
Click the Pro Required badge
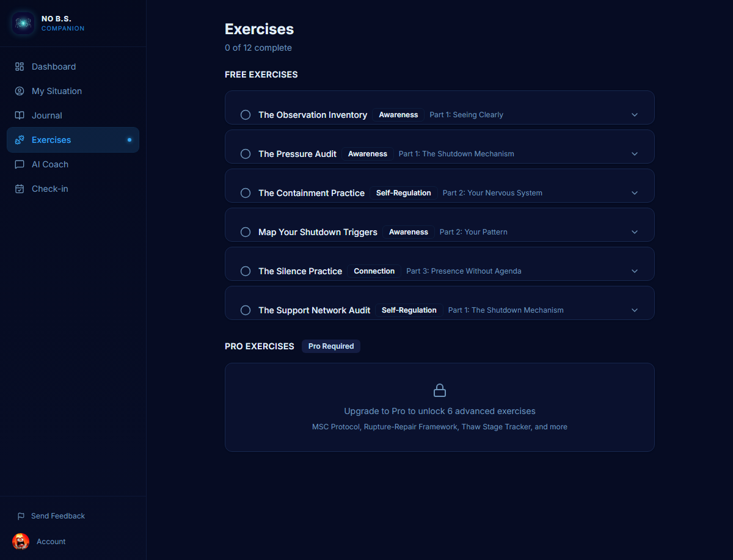[330, 346]
